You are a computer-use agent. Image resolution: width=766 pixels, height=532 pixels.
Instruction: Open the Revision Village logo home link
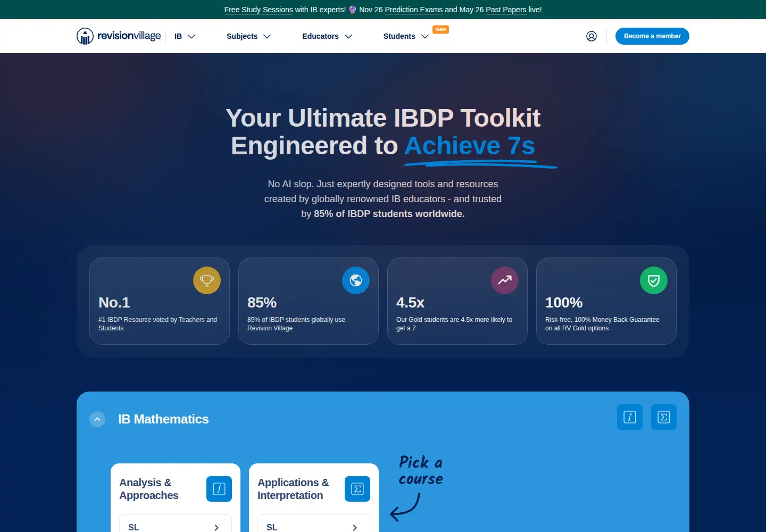point(119,36)
